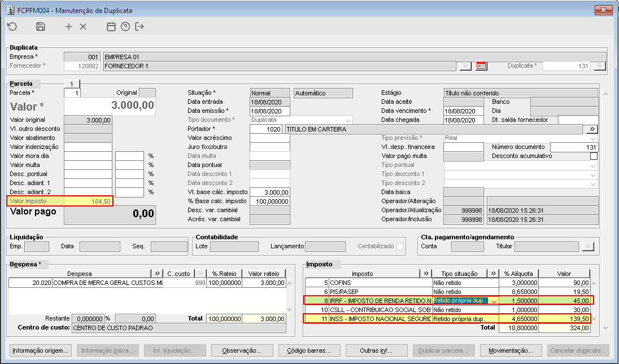Click the Fornecedor lookup zoom icon

(465, 66)
